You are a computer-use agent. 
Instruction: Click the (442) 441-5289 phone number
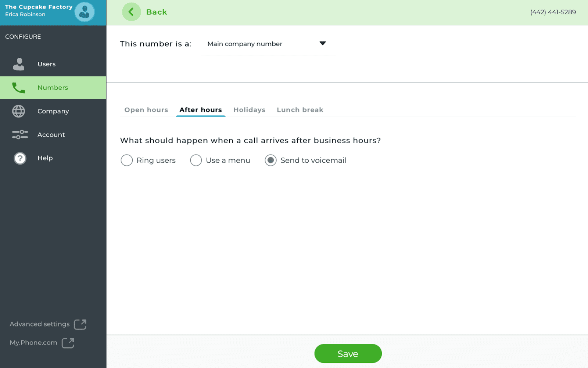(553, 12)
